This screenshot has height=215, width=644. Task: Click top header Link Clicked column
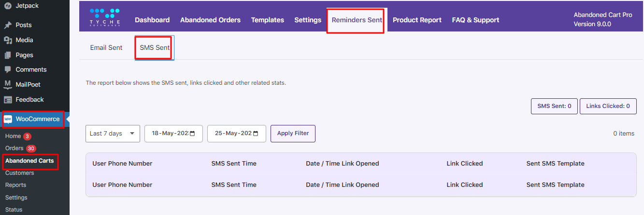pyautogui.click(x=465, y=163)
